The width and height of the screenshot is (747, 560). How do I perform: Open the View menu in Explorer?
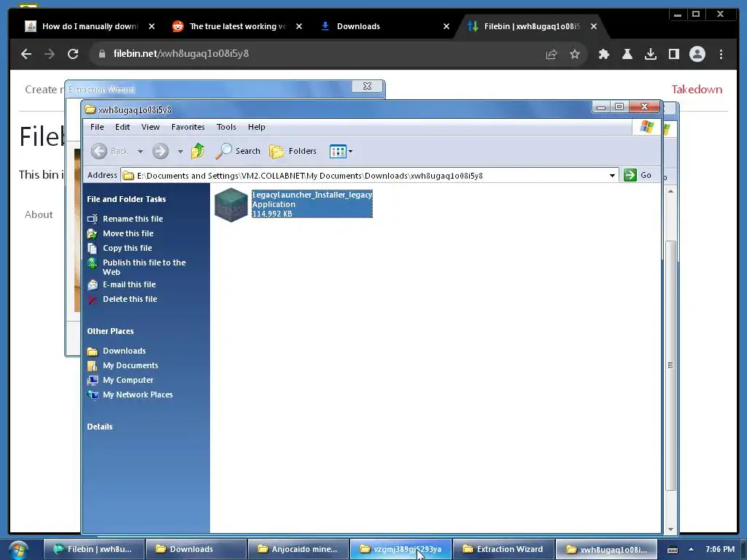click(x=150, y=127)
